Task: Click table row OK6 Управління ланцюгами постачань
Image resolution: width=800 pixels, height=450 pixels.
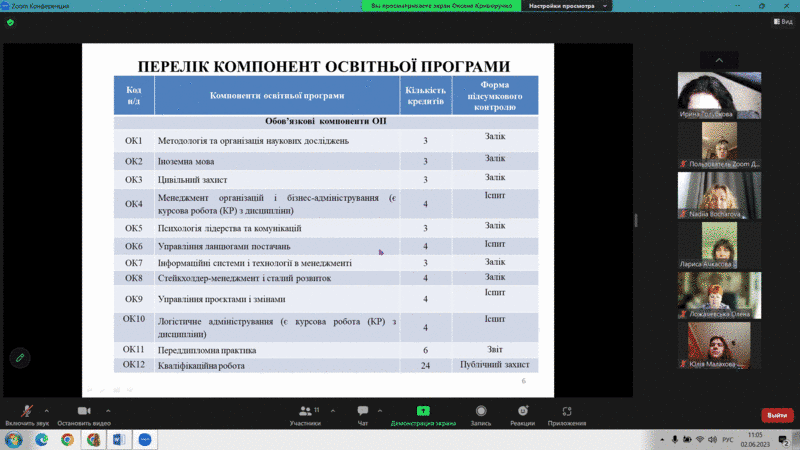Action: (x=326, y=246)
